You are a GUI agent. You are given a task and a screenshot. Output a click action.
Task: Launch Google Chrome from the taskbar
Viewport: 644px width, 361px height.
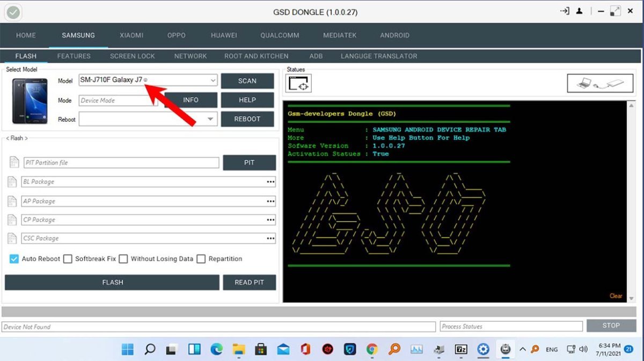point(372,349)
